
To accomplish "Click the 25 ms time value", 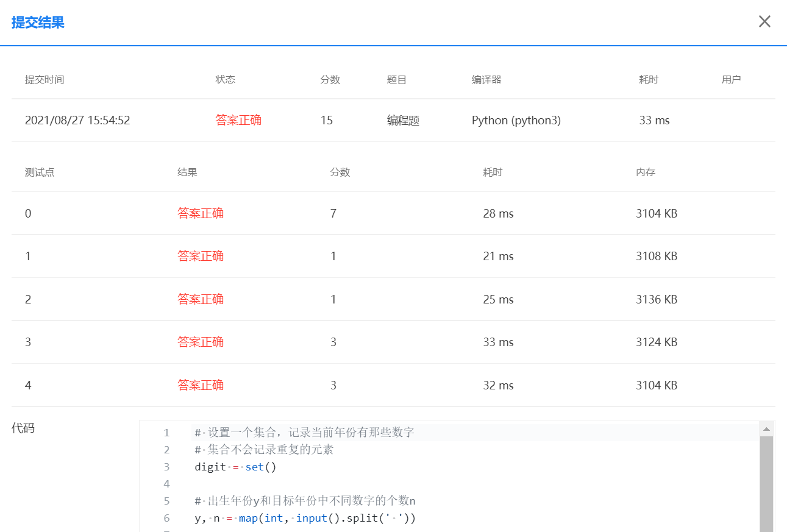I will click(x=499, y=300).
